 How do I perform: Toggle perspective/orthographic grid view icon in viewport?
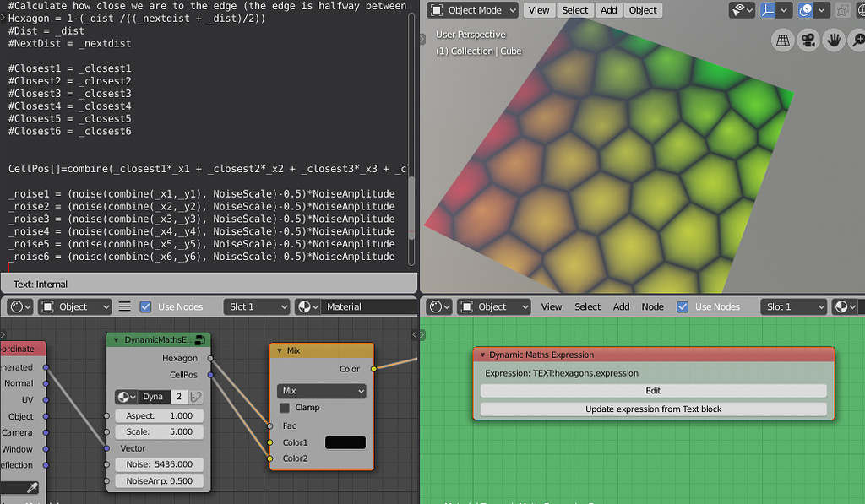click(x=782, y=41)
